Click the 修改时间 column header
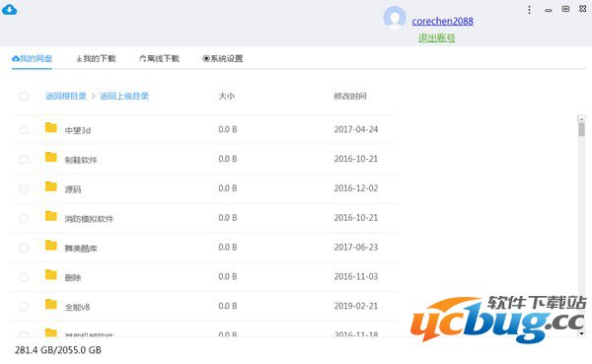The image size is (592, 364). coord(350,97)
